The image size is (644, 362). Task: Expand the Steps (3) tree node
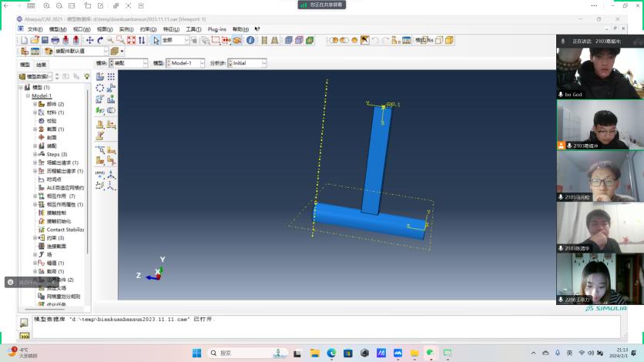coord(35,154)
